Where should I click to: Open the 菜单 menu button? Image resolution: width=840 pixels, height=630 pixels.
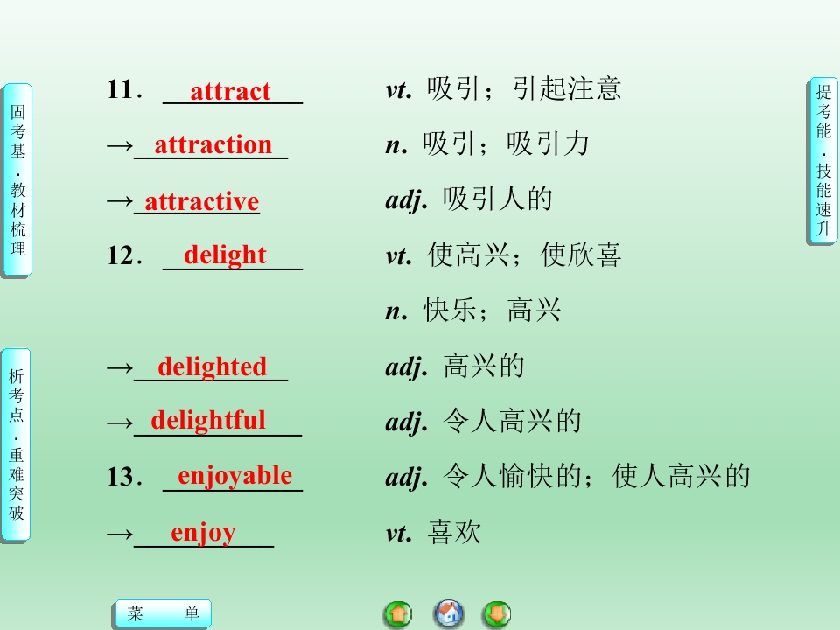164,613
